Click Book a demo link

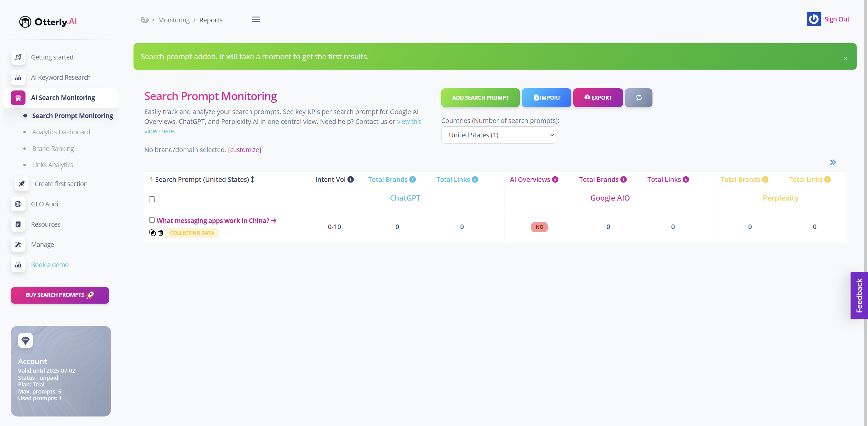(50, 265)
